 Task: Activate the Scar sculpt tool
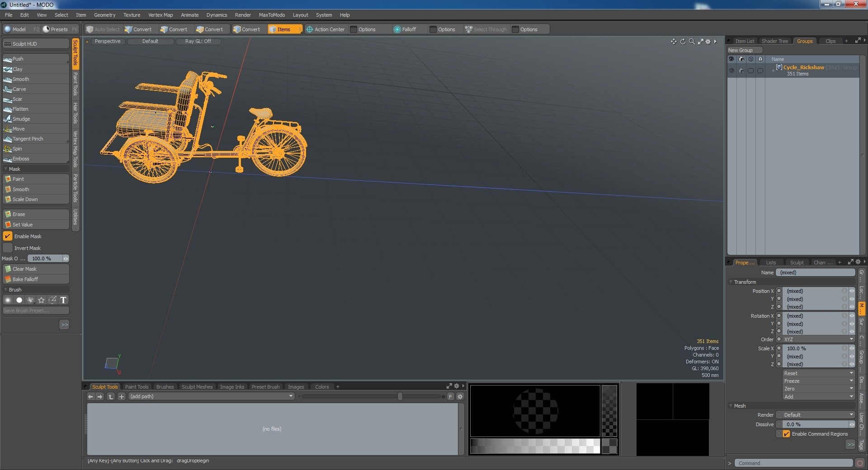[x=36, y=99]
